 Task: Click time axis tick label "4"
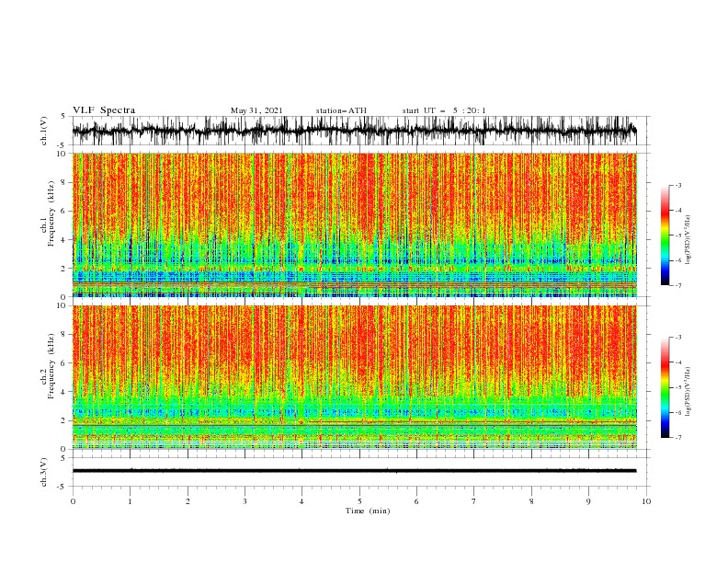tap(301, 501)
